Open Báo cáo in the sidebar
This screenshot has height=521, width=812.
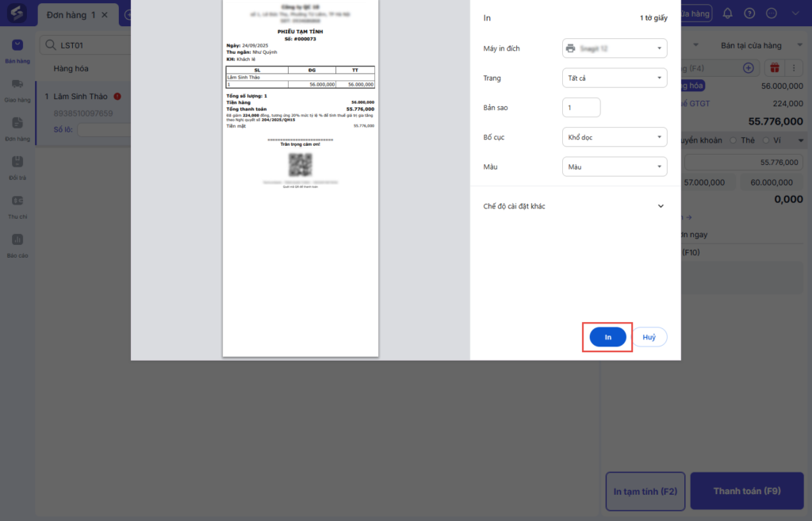click(x=17, y=246)
